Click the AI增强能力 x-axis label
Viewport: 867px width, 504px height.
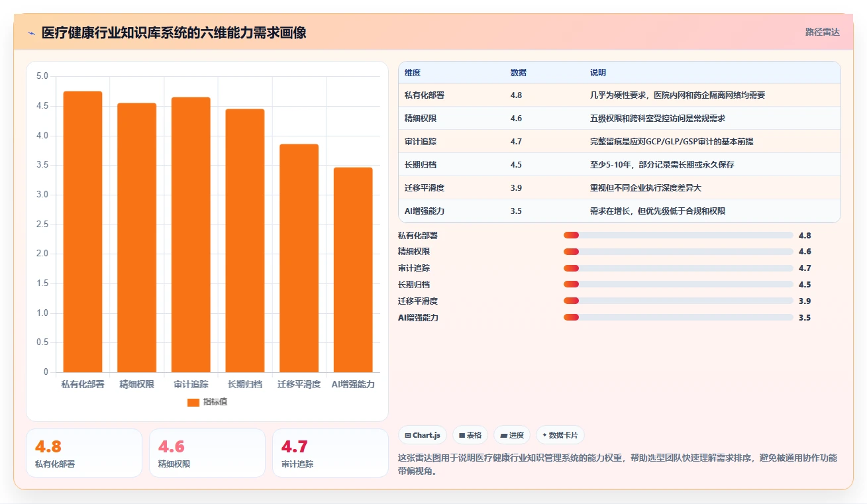pyautogui.click(x=353, y=384)
